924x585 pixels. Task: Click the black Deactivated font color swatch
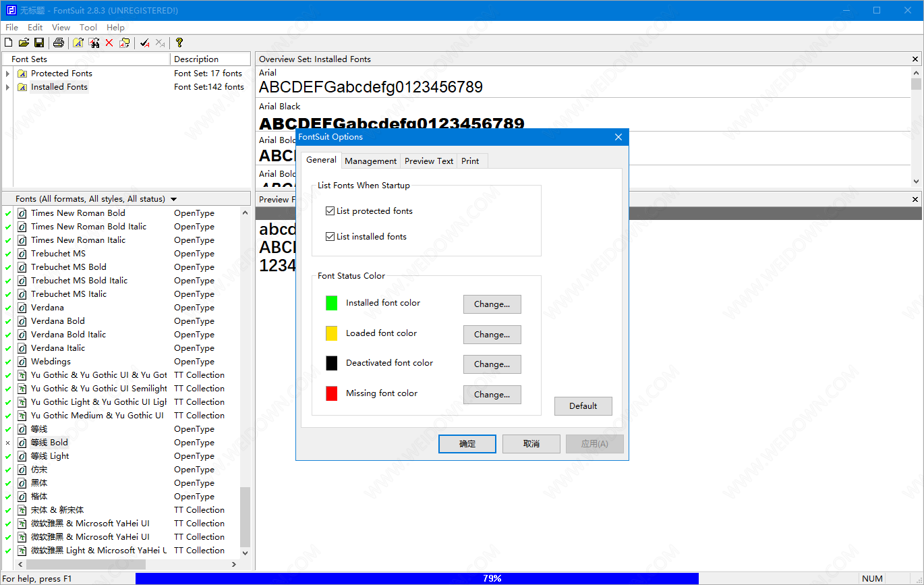coord(332,363)
